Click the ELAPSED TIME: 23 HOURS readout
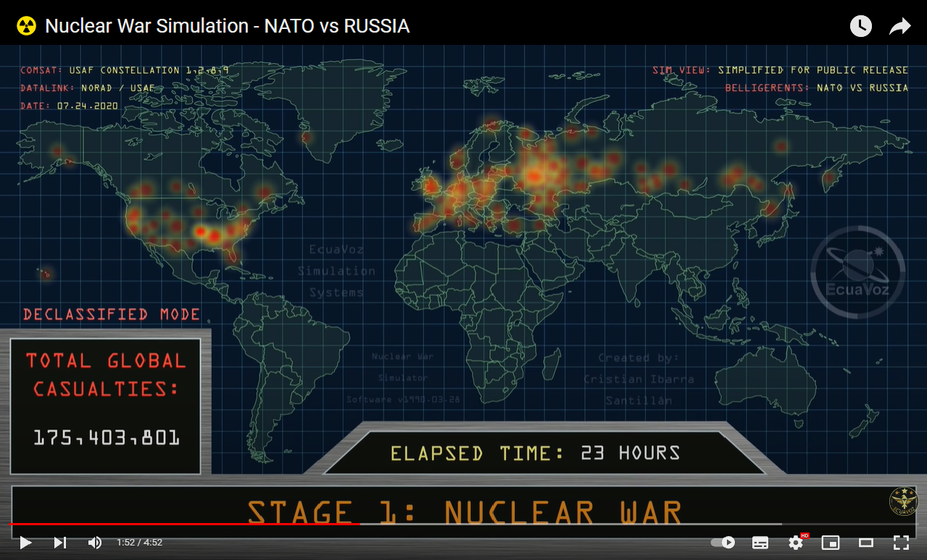Screen dimensions: 927x560 (536, 454)
